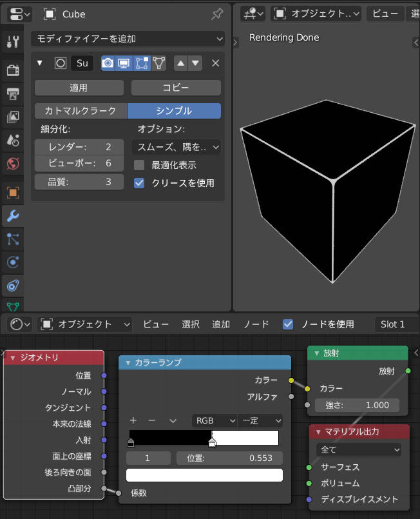Click the 位置 0.553 position field
Image resolution: width=420 pixels, height=519 pixels.
pyautogui.click(x=229, y=458)
